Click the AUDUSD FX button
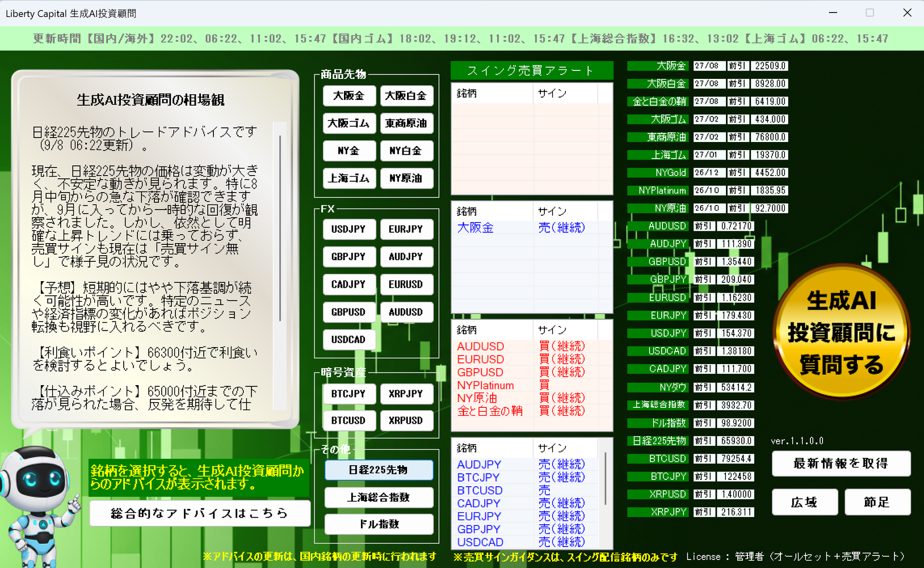 tap(406, 312)
